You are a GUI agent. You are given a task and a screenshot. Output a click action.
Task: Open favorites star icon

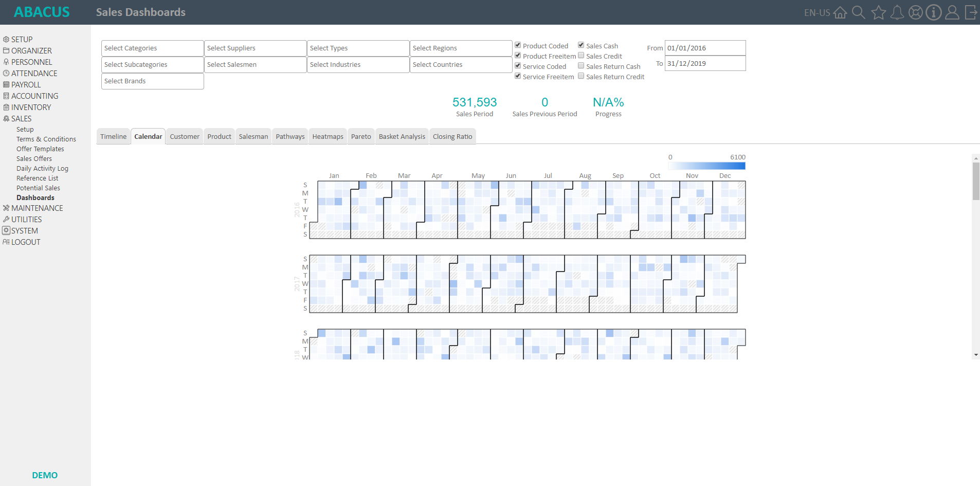tap(879, 12)
